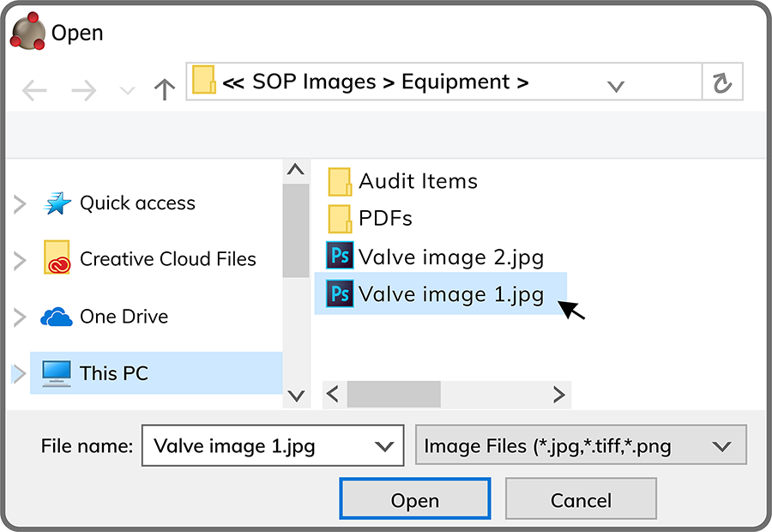Screen dimensions: 772x532
Task: Go up one folder level
Action: 165,89
